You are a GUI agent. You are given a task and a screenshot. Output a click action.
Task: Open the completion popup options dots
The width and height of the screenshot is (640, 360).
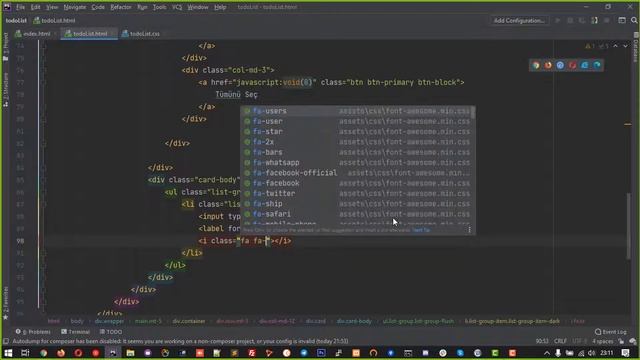coord(469,230)
